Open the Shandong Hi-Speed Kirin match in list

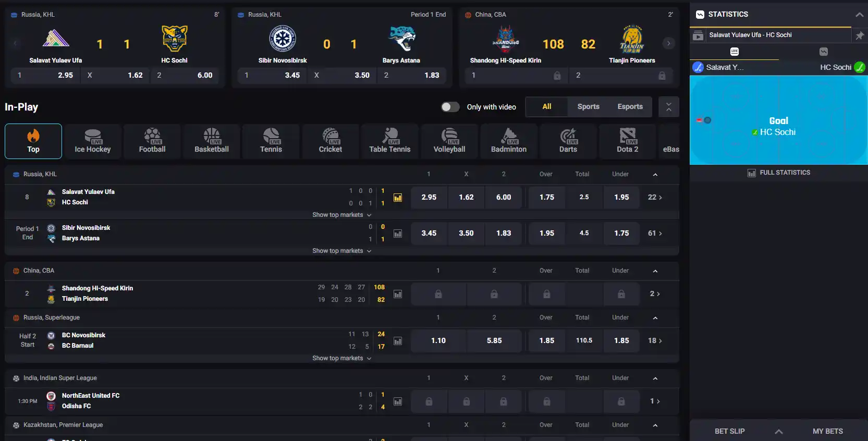97,288
